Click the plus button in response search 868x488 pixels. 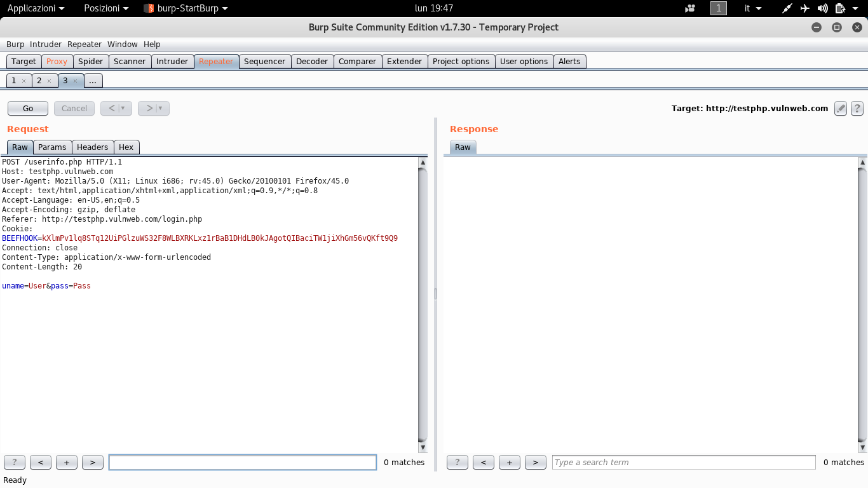(510, 463)
